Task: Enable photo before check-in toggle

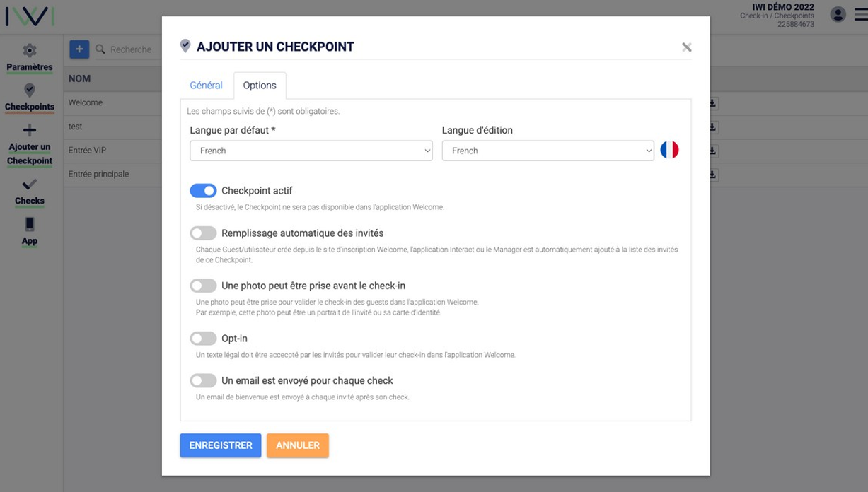Action: (203, 286)
